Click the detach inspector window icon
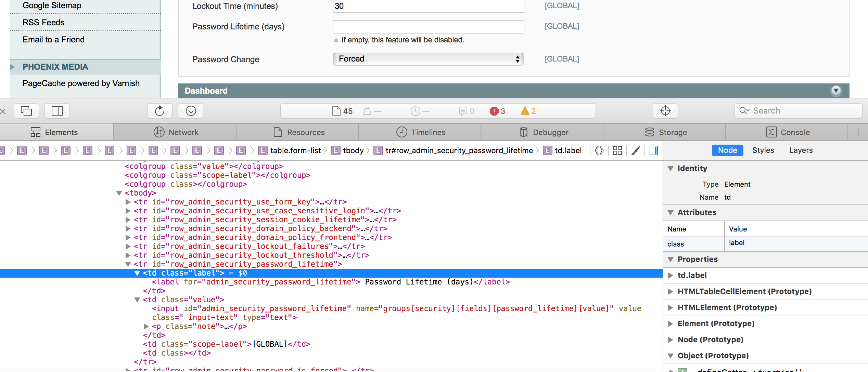868x372 pixels. coord(26,111)
